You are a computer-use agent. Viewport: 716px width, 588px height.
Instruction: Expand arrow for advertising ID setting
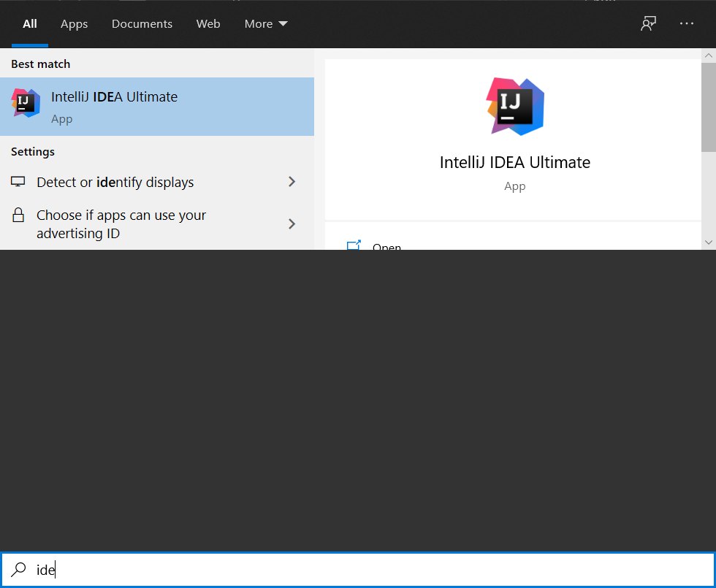tap(292, 224)
